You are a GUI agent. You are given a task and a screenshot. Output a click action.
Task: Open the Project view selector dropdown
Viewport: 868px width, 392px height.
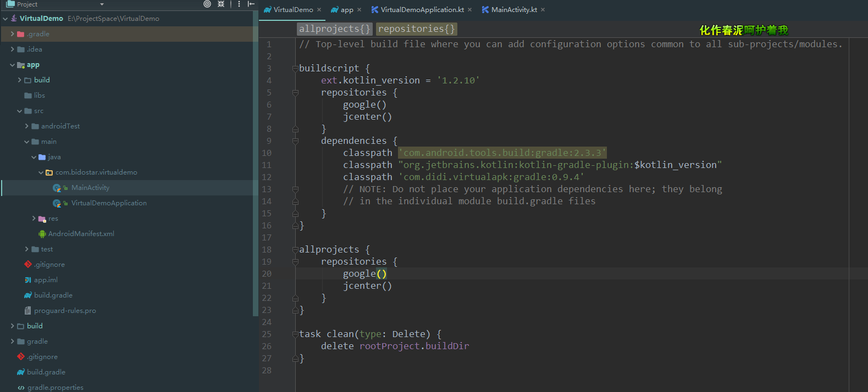102,4
